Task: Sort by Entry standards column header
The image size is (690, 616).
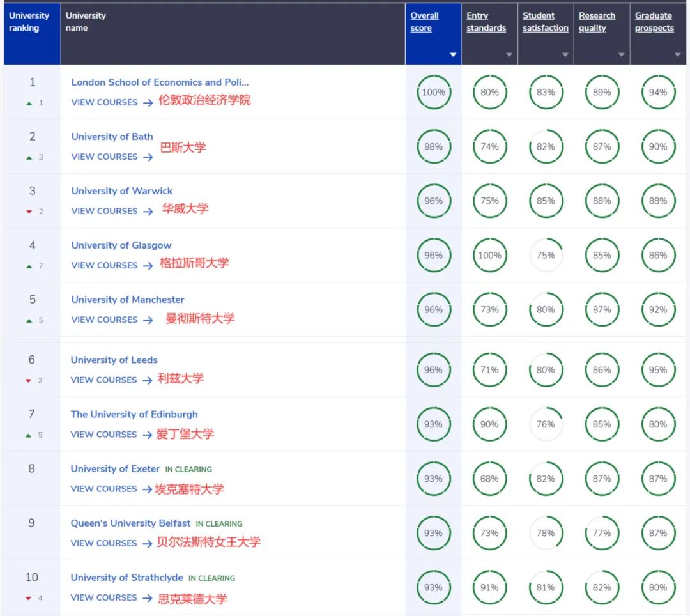Action: (486, 22)
